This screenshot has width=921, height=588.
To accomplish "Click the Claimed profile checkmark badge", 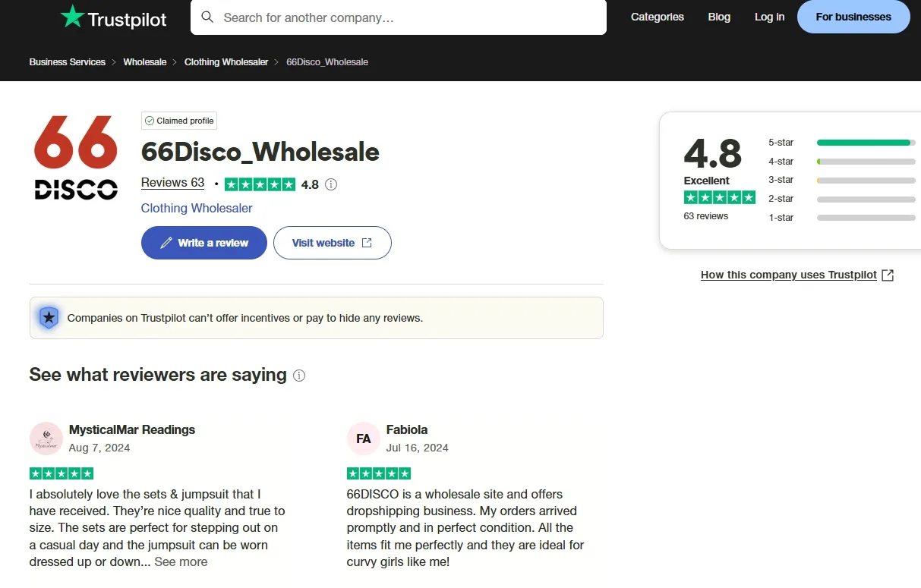I will [x=150, y=120].
